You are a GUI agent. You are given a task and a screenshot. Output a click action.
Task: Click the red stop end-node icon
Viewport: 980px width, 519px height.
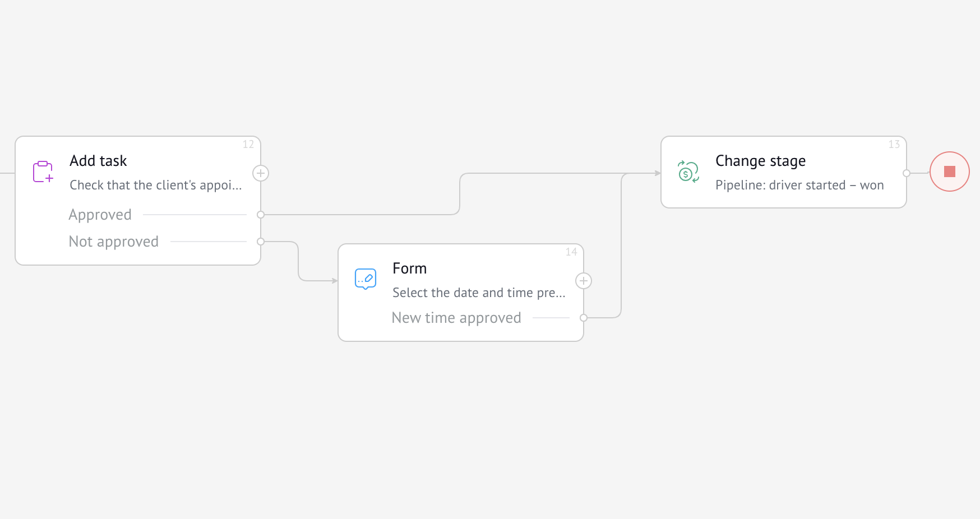click(949, 172)
